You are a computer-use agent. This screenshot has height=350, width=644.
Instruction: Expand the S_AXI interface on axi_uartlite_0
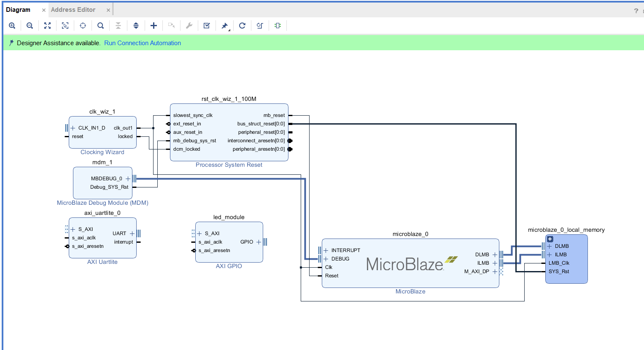coord(73,229)
